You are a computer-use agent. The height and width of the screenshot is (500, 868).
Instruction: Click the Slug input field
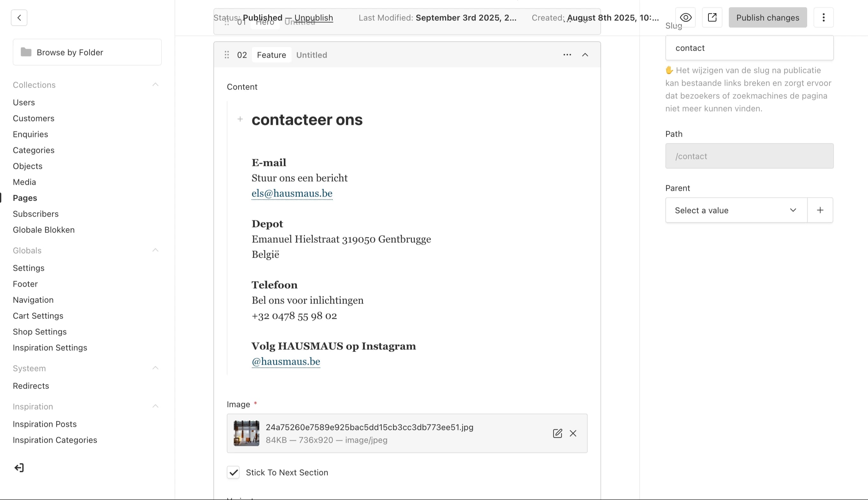(749, 48)
